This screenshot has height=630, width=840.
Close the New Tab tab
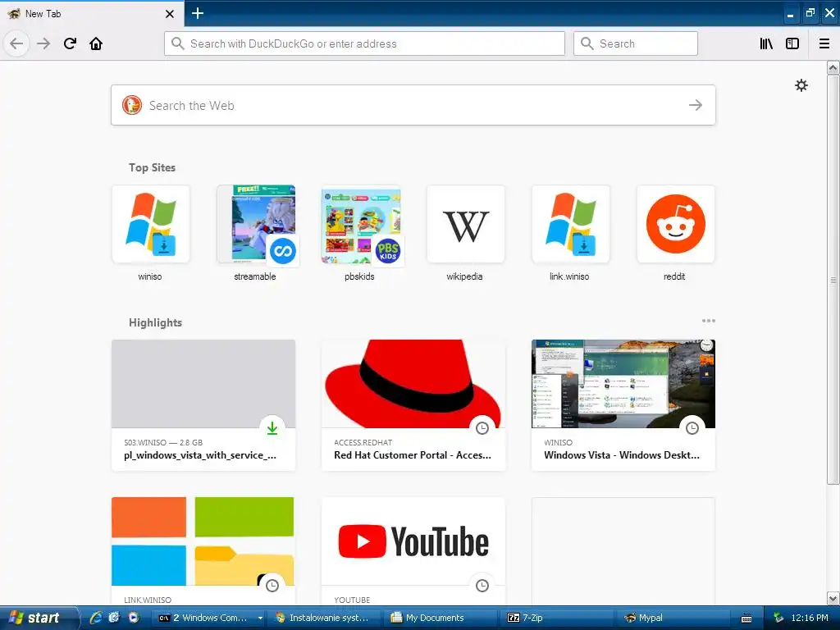coord(169,14)
